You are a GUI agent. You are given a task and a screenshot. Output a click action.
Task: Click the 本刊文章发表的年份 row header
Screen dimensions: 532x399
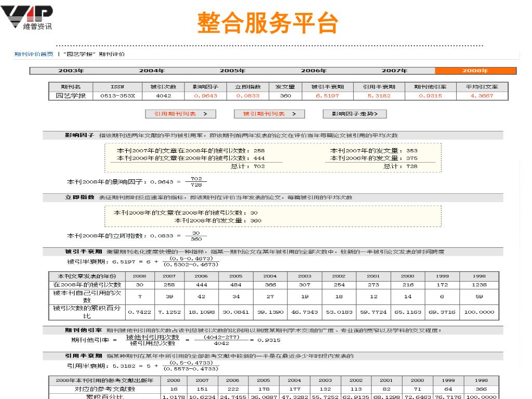pyautogui.click(x=87, y=276)
